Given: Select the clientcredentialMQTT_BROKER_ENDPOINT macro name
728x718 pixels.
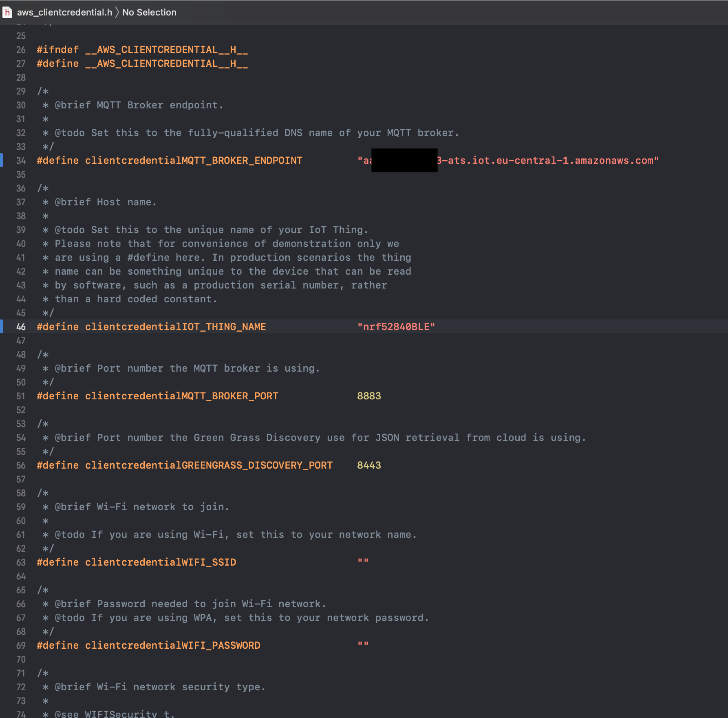Looking at the screenshot, I should (x=193, y=160).
